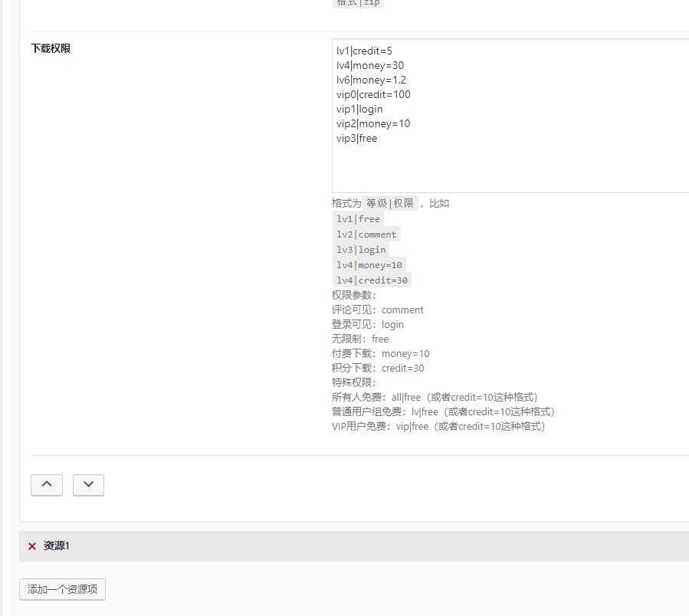Move resource item down with the down arrow
The image size is (689, 616).
[x=88, y=485]
